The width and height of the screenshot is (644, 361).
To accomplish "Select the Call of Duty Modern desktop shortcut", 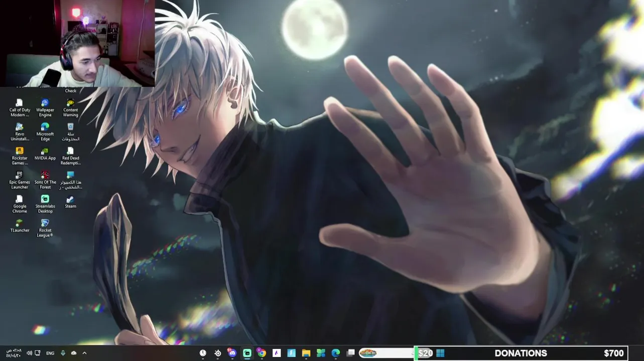I will (20, 108).
